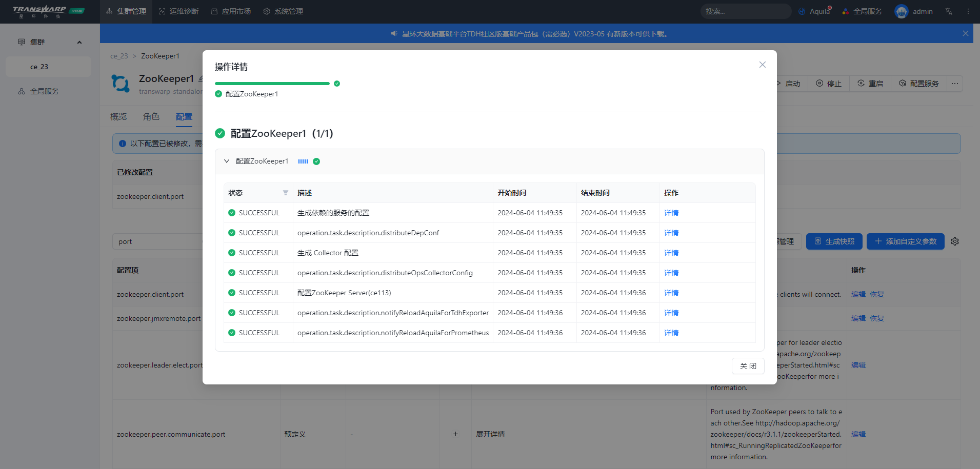Click the 添加自定义参数 button

pyautogui.click(x=906, y=241)
